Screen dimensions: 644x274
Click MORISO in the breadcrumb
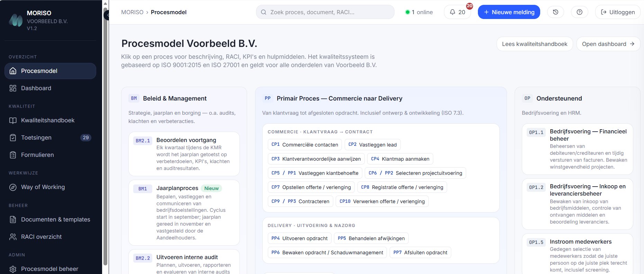pyautogui.click(x=132, y=12)
